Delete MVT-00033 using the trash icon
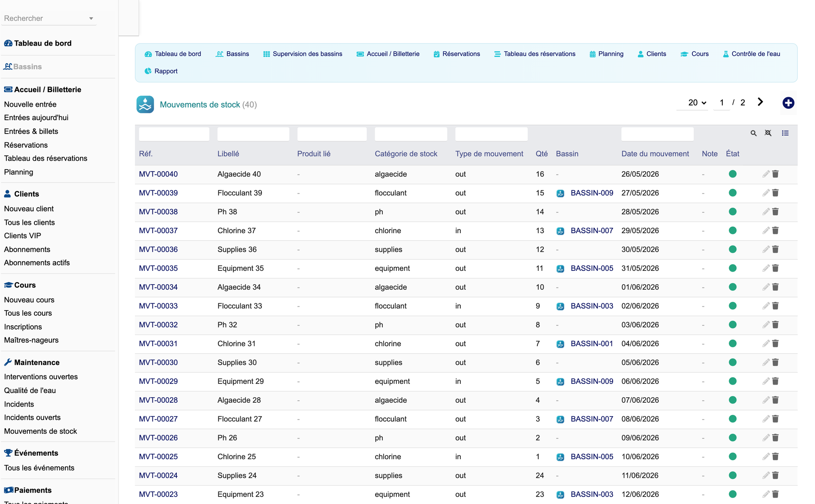The height and width of the screenshot is (504, 815). (x=776, y=306)
